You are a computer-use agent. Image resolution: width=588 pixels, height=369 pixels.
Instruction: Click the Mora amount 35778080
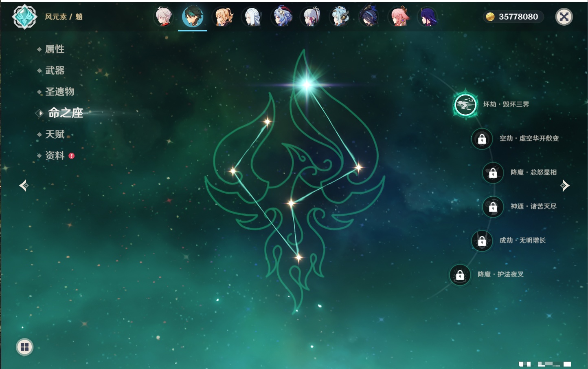click(518, 17)
